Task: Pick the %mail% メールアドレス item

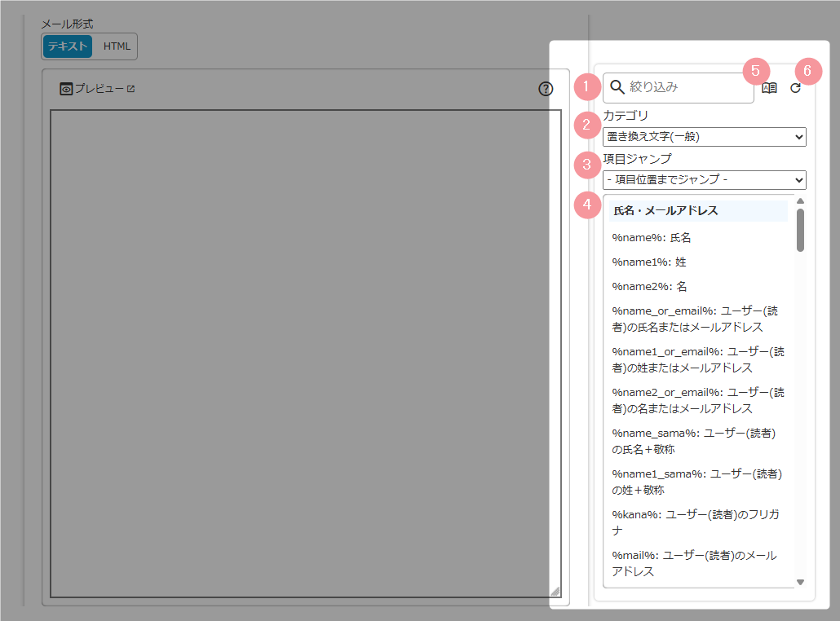Action: click(x=693, y=563)
